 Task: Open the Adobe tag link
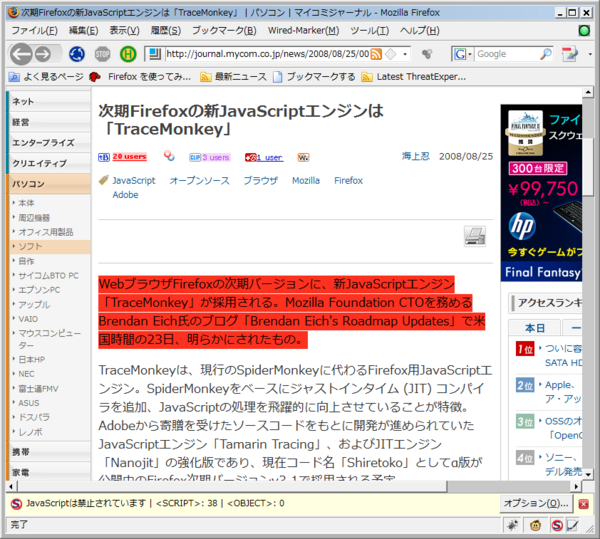[125, 195]
